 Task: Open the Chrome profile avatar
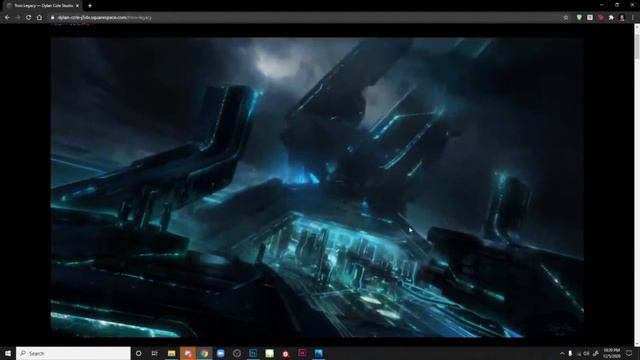pyautogui.click(x=622, y=18)
